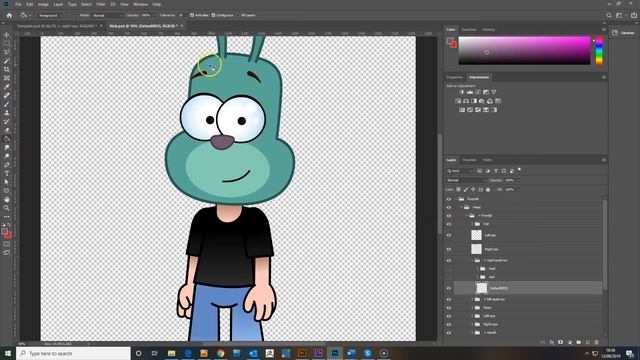Expand the Nose group
This screenshot has width=640, height=360.
(x=473, y=308)
